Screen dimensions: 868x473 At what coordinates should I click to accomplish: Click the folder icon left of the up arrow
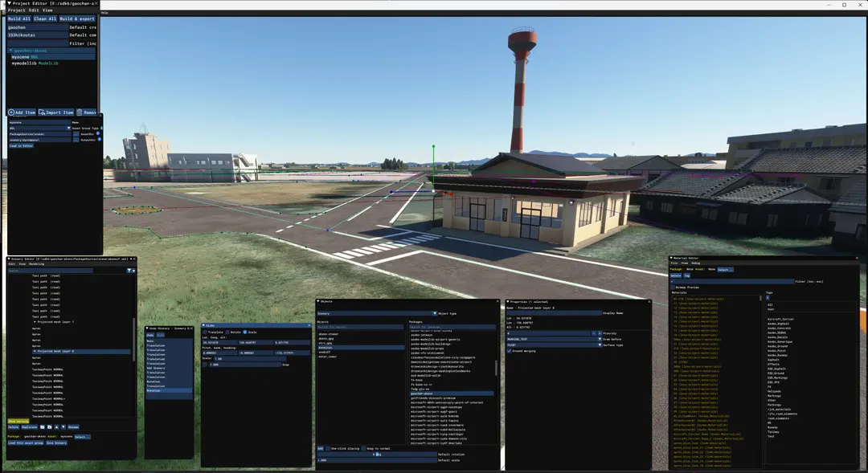pos(49,427)
